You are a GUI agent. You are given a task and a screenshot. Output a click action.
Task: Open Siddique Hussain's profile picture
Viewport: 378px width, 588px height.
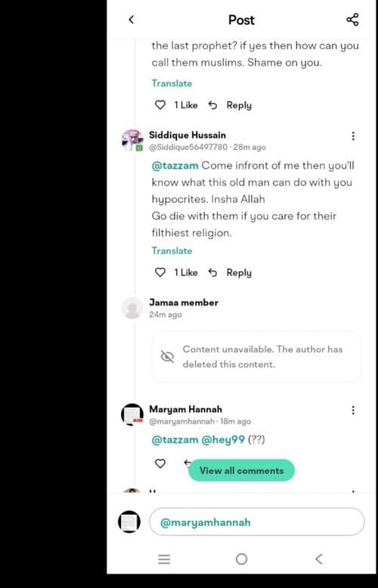click(x=132, y=140)
